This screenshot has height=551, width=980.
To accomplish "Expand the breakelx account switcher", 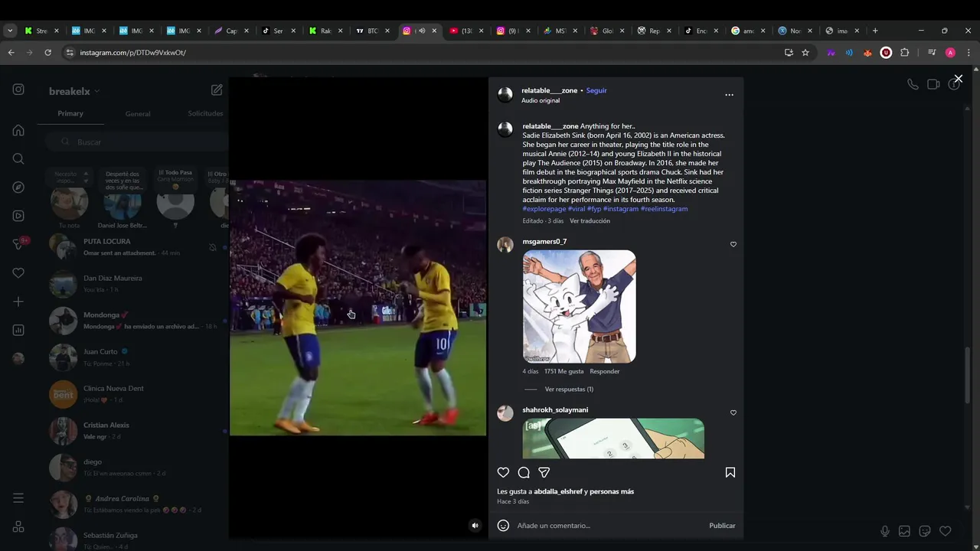I will (x=74, y=91).
